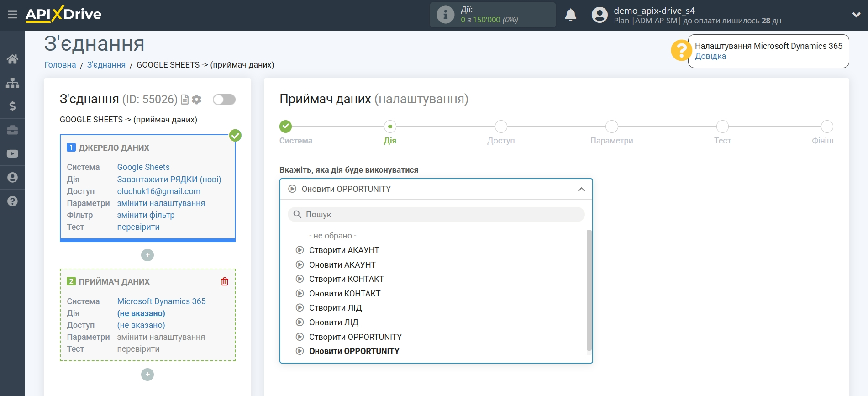
Task: Click source змінити налаштування link
Action: pyautogui.click(x=161, y=203)
